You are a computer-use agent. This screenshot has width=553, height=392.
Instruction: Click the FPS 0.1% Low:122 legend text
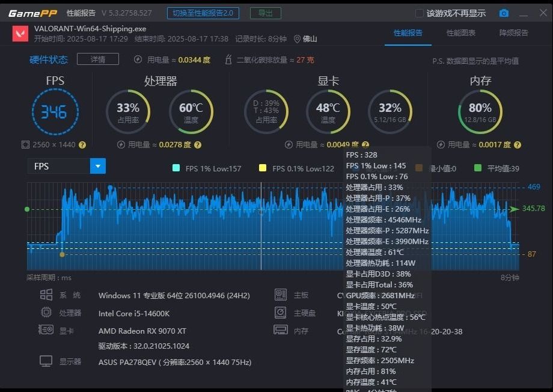pyautogui.click(x=303, y=169)
